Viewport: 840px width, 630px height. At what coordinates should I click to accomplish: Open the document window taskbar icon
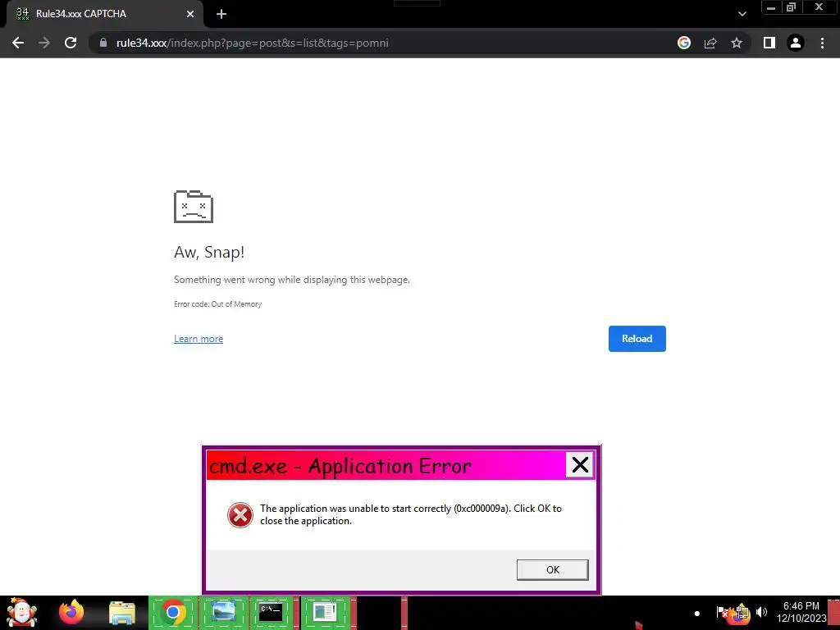pyautogui.click(x=325, y=612)
